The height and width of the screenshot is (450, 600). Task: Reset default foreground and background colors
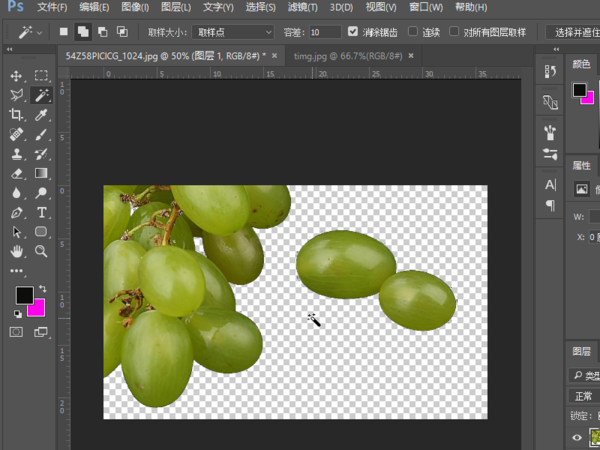click(x=18, y=315)
